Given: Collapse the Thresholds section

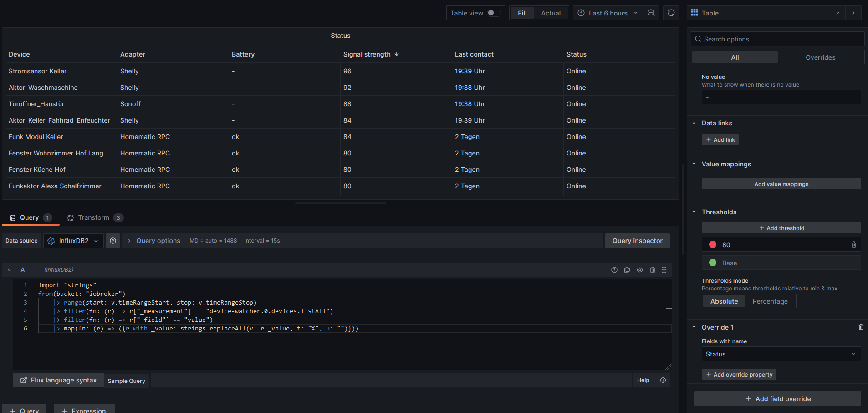Looking at the screenshot, I should click(x=694, y=212).
